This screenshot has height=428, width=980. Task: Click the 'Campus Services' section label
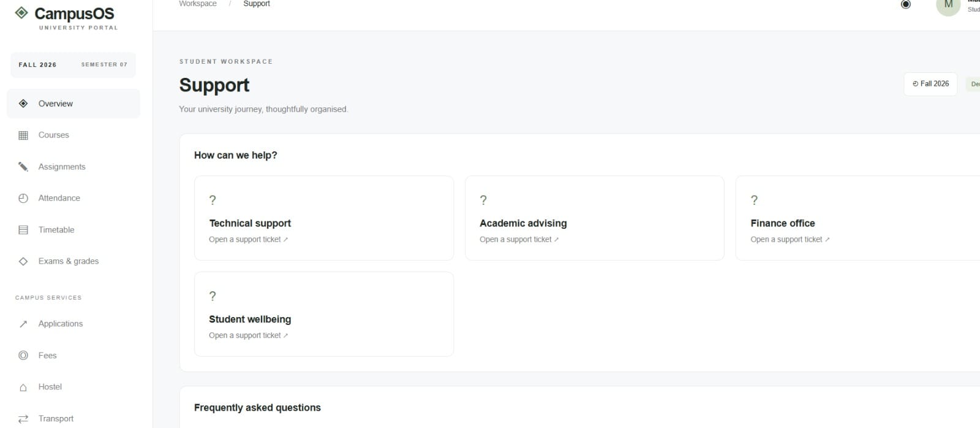48,298
